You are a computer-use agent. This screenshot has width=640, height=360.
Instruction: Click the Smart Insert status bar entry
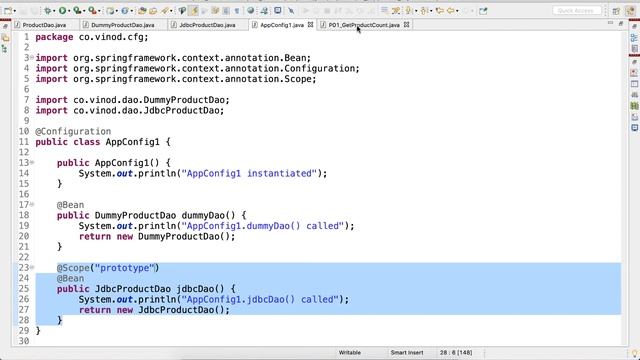[x=407, y=352]
